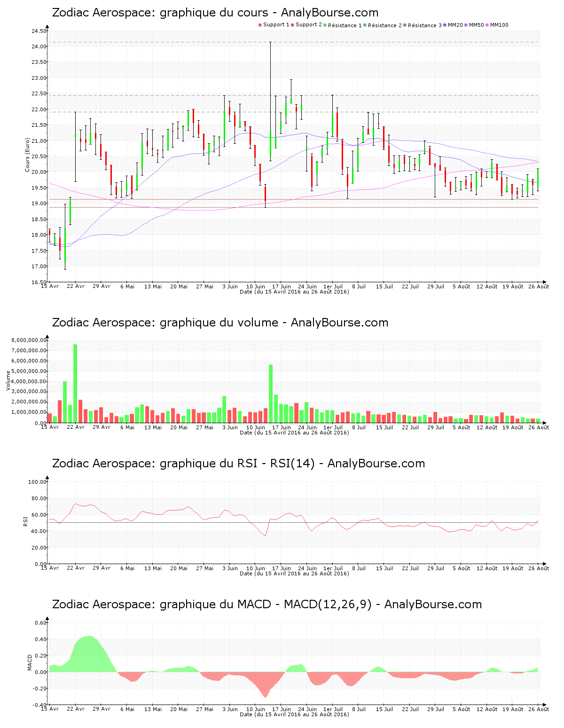Click the '-0.40' value on the MACD axis
This screenshot has width=564, height=728.
(40, 705)
